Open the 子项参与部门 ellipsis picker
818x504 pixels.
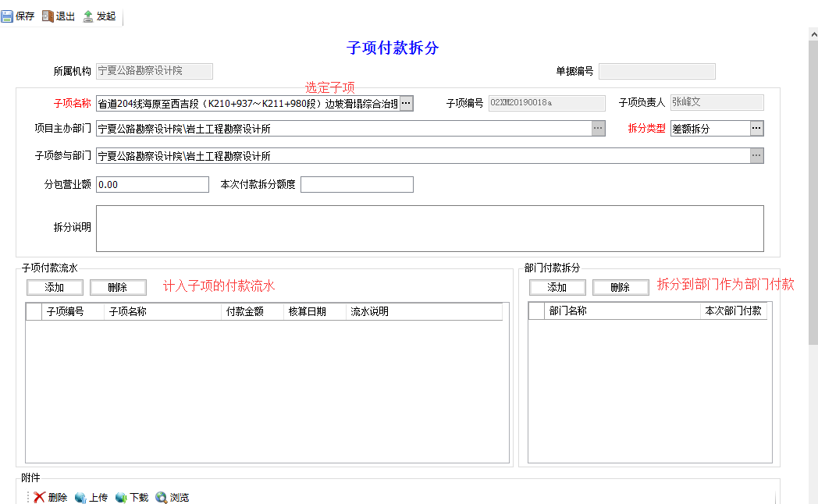coord(757,155)
